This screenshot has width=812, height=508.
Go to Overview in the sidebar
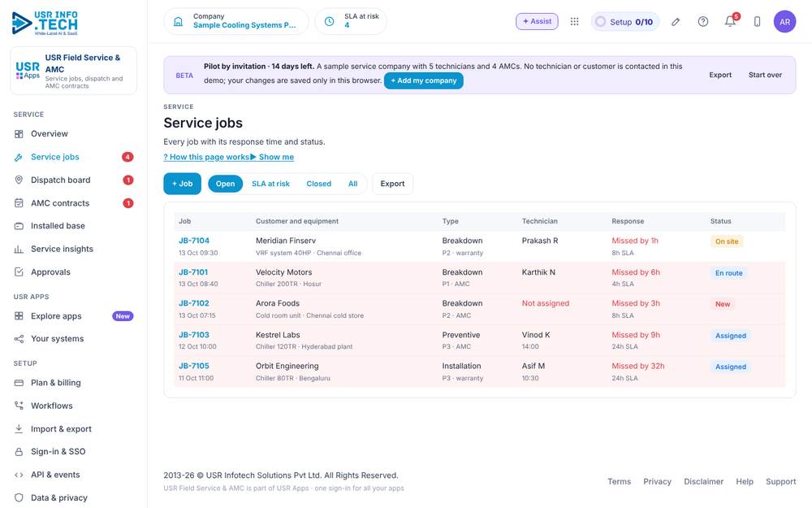click(74, 134)
